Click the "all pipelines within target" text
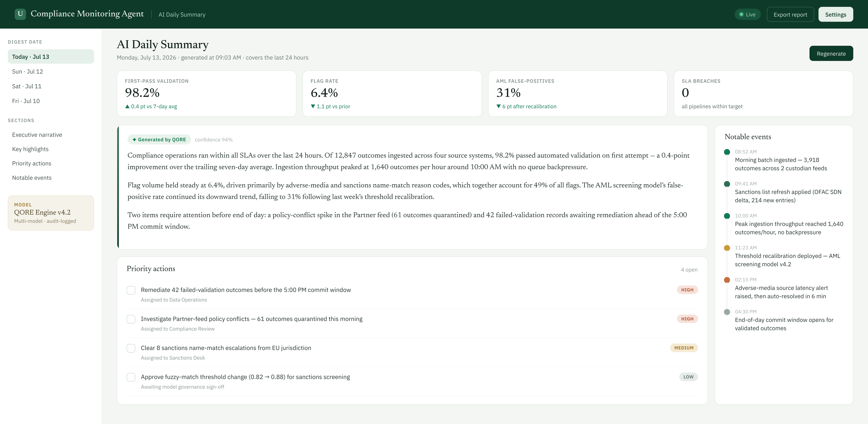Viewport: 868px width, 424px height. [x=712, y=106]
